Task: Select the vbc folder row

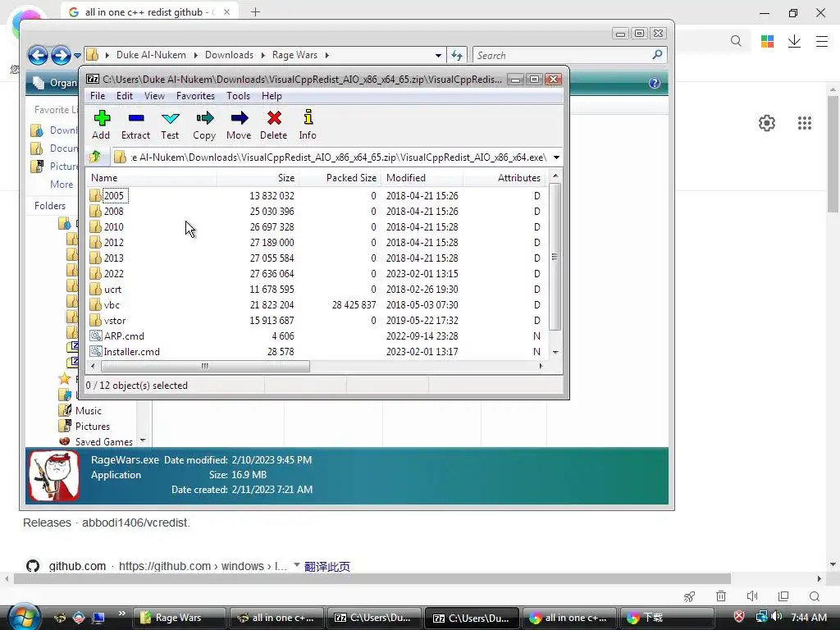Action: tap(316, 305)
